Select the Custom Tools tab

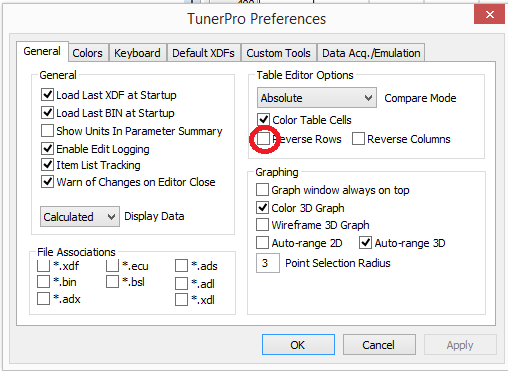coord(278,53)
